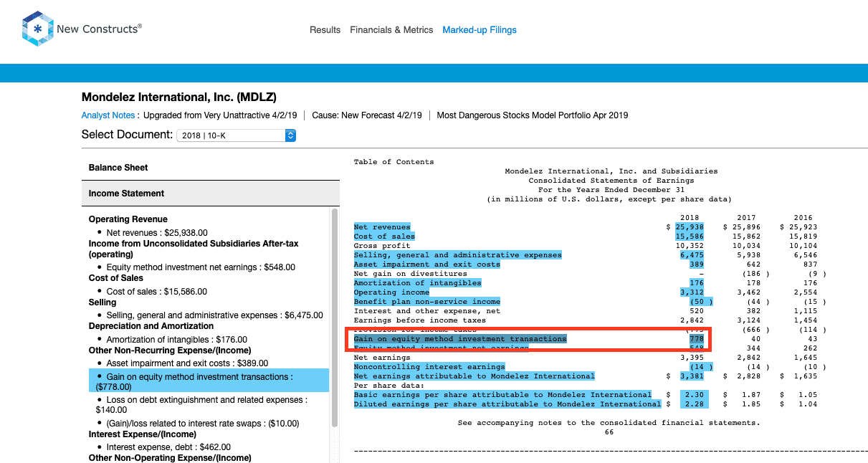Viewport: 868px width, 463px height.
Task: Click highlighted 2018 value 3,381
Action: click(x=691, y=376)
